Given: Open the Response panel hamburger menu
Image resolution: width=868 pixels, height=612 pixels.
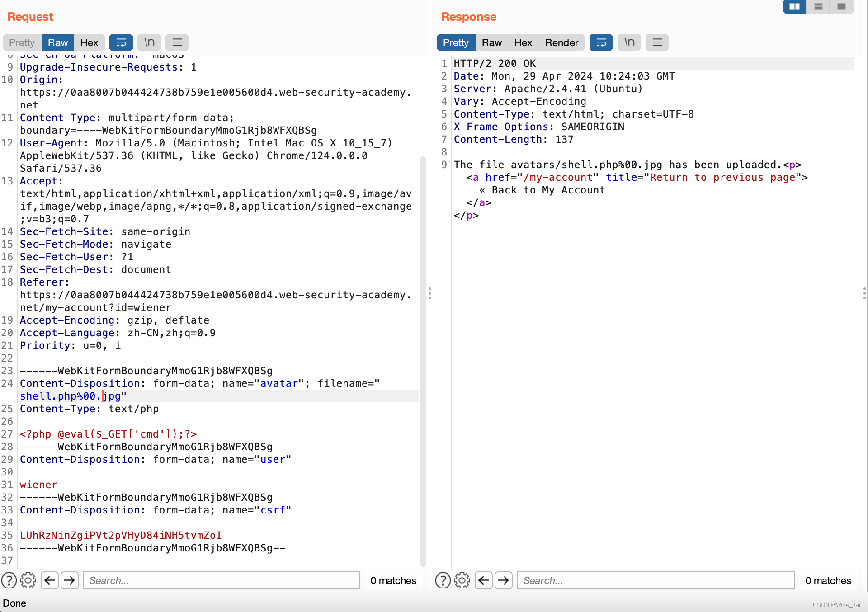Looking at the screenshot, I should pyautogui.click(x=657, y=42).
